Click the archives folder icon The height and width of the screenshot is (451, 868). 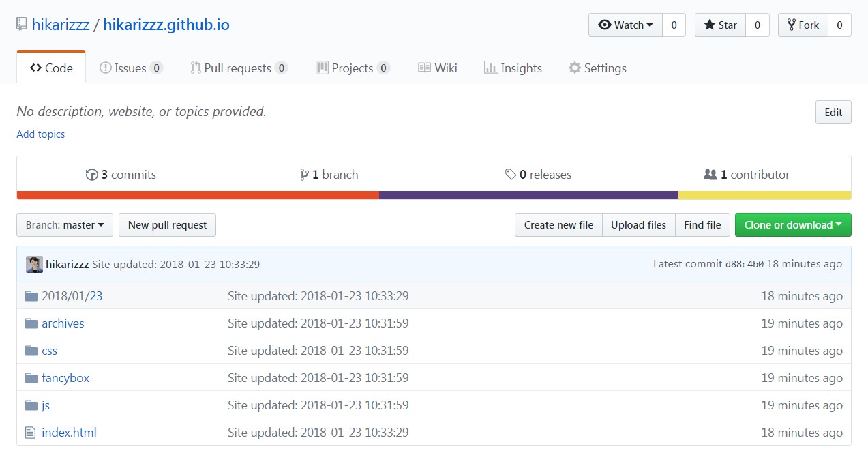(x=31, y=323)
